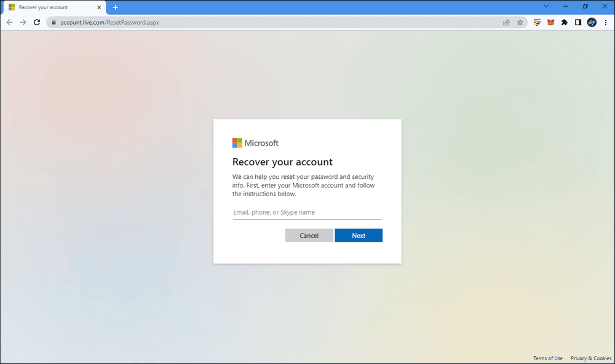Click the email, phone, or Skype input field
The height and width of the screenshot is (364, 615).
point(307,212)
